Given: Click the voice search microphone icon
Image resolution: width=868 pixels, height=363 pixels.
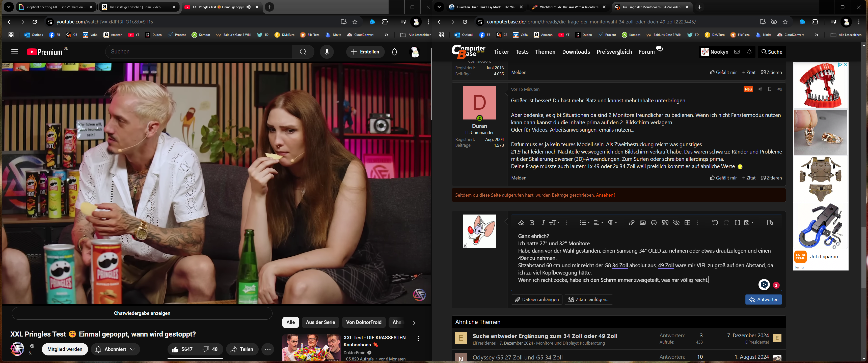Looking at the screenshot, I should (x=327, y=52).
